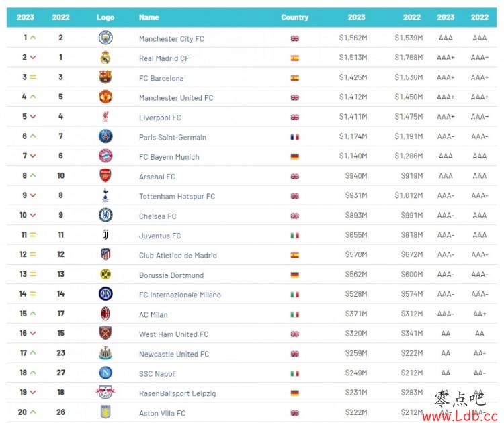Open the Liverpool FC name link

coord(160,117)
